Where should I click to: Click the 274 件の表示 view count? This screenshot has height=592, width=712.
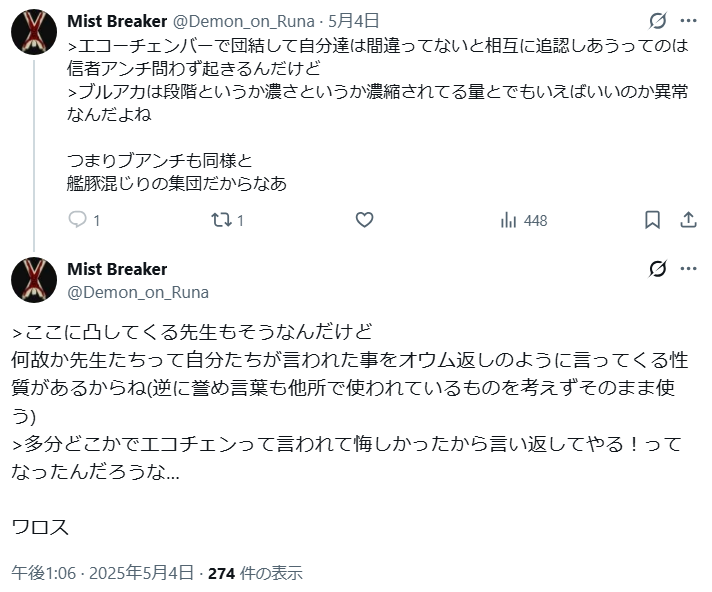point(255,573)
